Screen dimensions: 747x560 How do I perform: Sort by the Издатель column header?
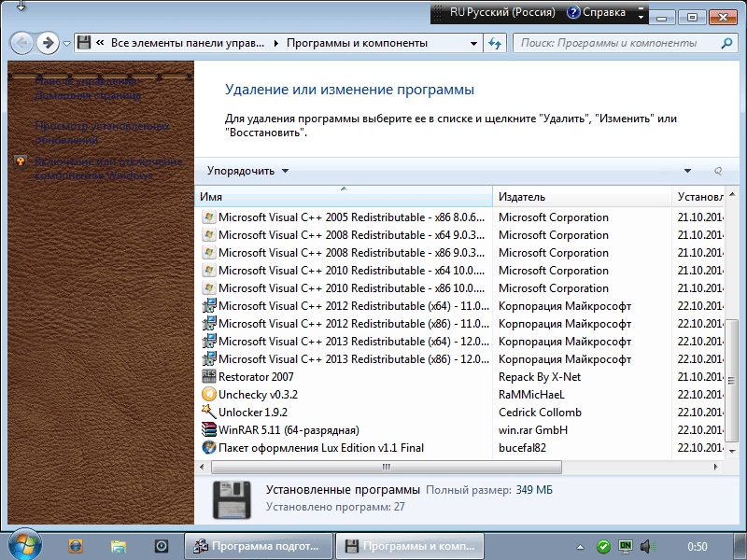tap(582, 197)
